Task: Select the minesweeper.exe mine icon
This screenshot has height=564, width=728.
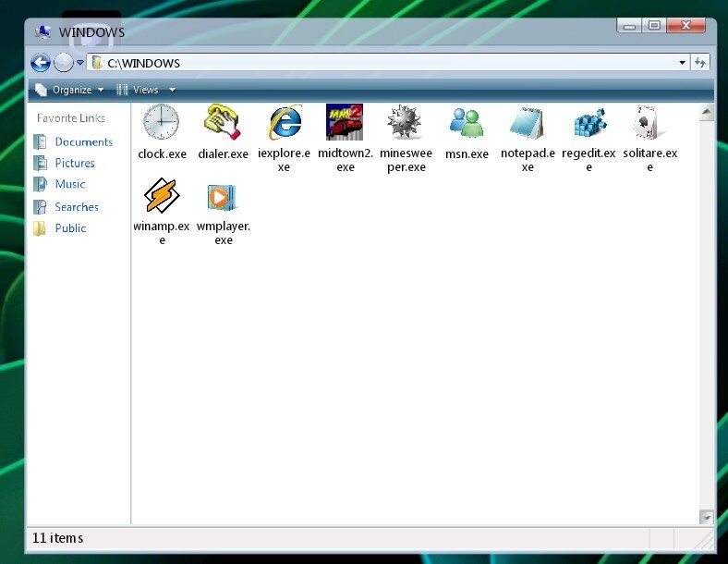Action: click(x=405, y=122)
